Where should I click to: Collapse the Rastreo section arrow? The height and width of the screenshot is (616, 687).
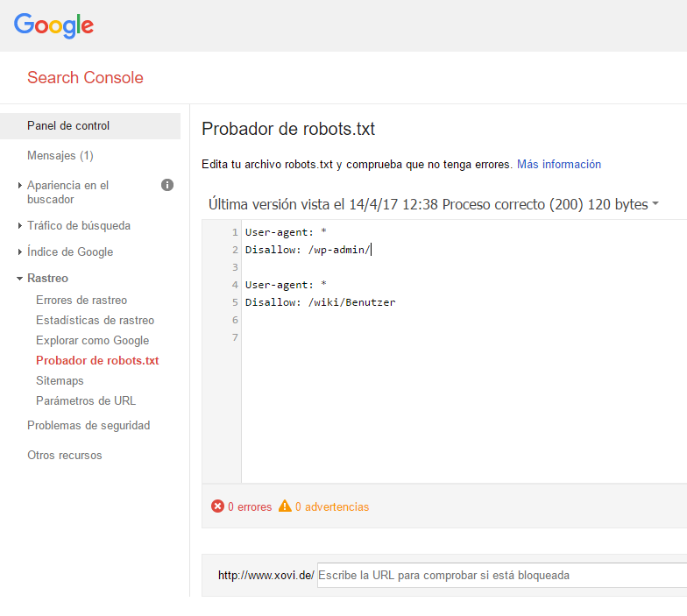tap(19, 279)
